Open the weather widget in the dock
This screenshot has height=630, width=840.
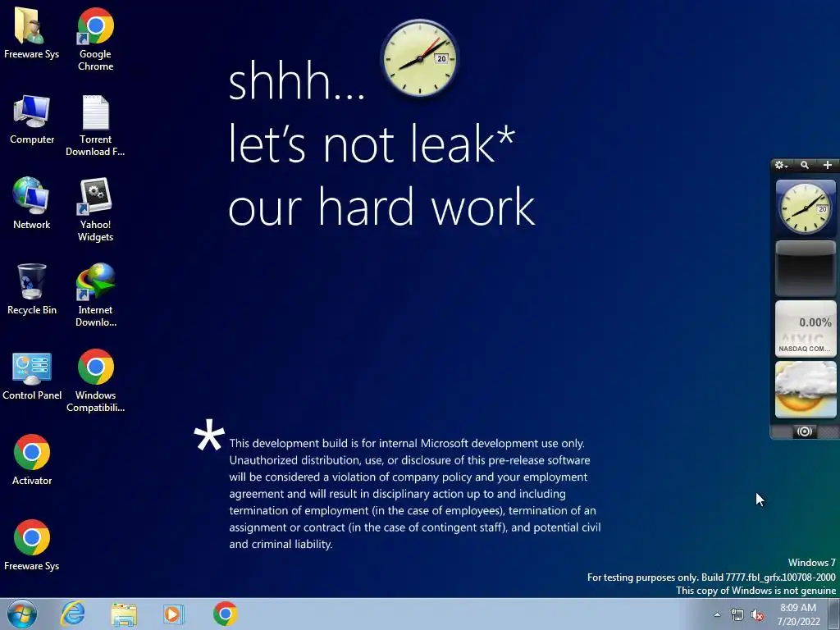point(806,389)
